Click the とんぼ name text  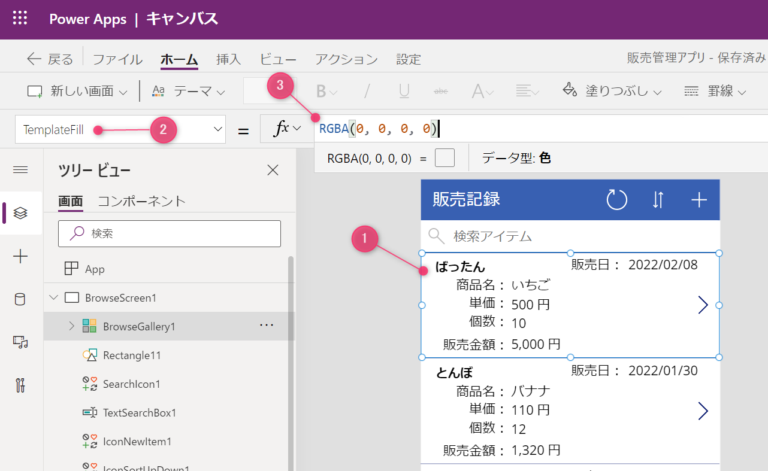(x=454, y=373)
